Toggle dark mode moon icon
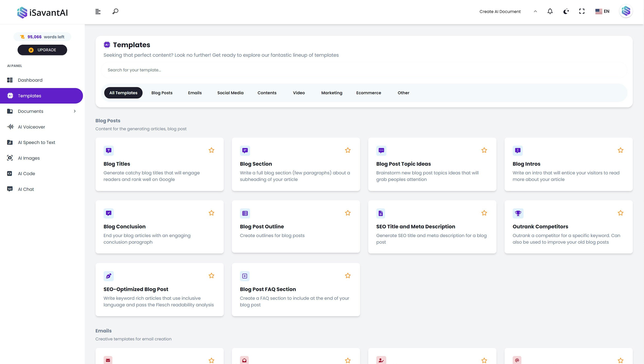This screenshot has height=364, width=644. tap(566, 11)
